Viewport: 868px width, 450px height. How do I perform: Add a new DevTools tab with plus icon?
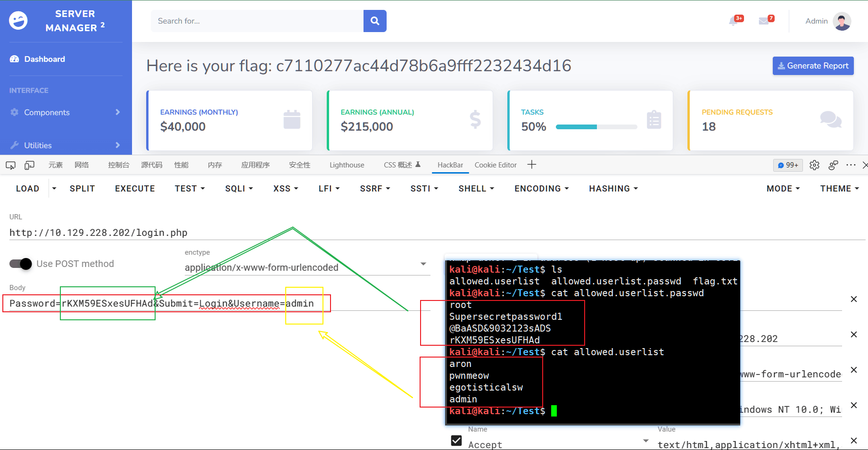pyautogui.click(x=532, y=165)
